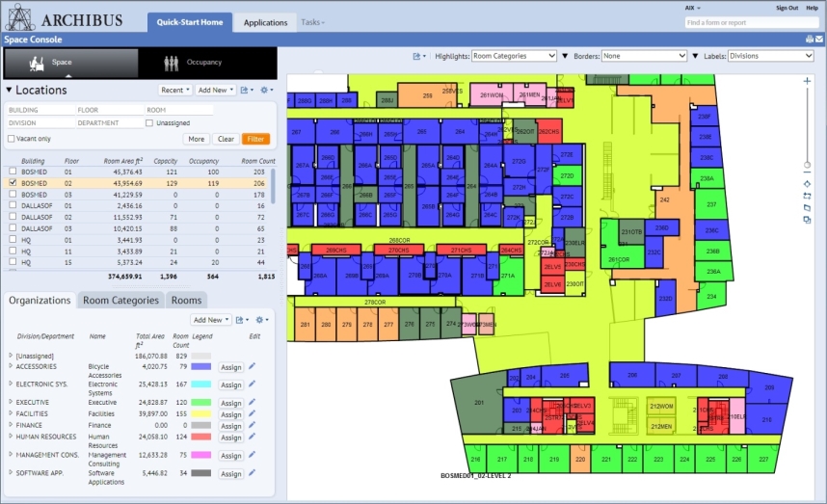Screen dimensions: 827x504
Task: Edit FINANCE division with pencil icon
Action: tap(253, 425)
